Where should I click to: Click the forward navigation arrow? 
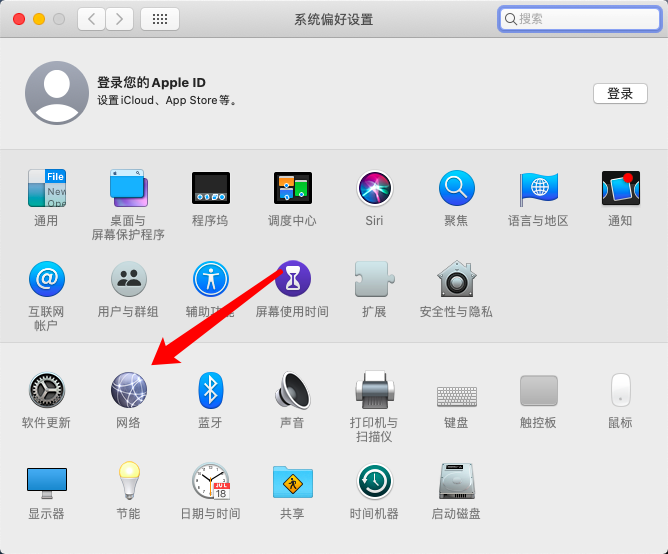119,19
